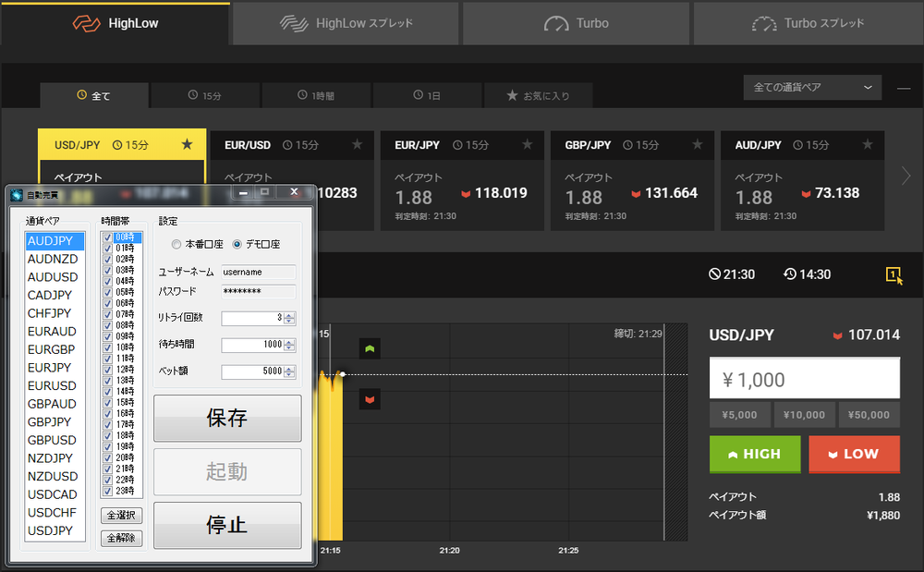This screenshot has width=924, height=572.
Task: Click the 保存 save button
Action: tap(227, 419)
